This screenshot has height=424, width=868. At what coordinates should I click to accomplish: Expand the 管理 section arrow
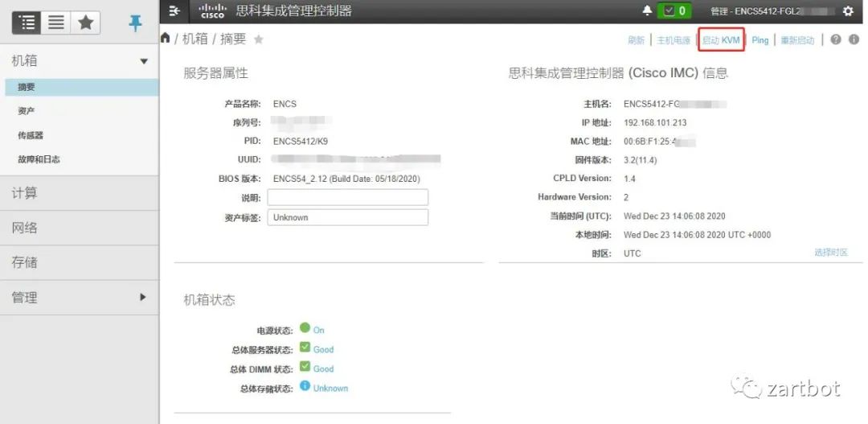(143, 297)
